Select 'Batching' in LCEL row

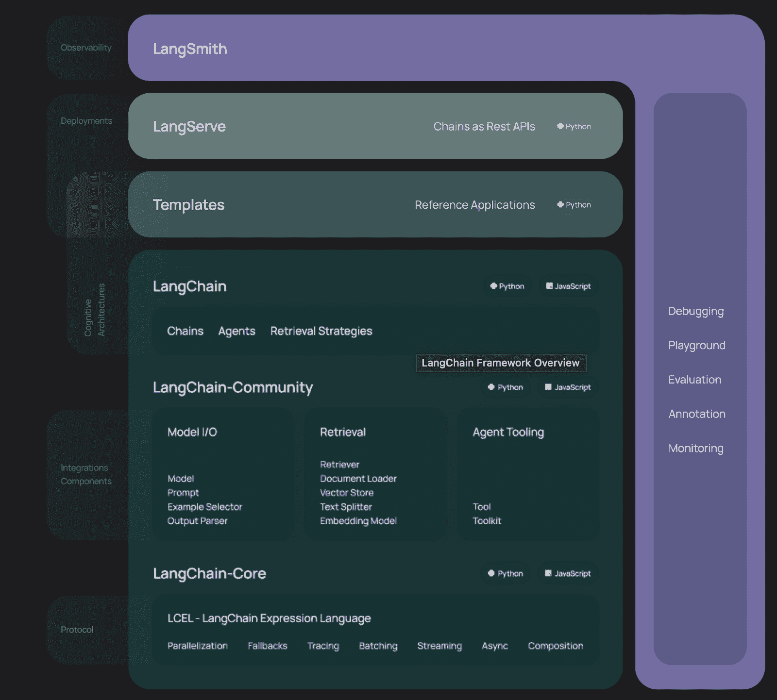coord(378,646)
